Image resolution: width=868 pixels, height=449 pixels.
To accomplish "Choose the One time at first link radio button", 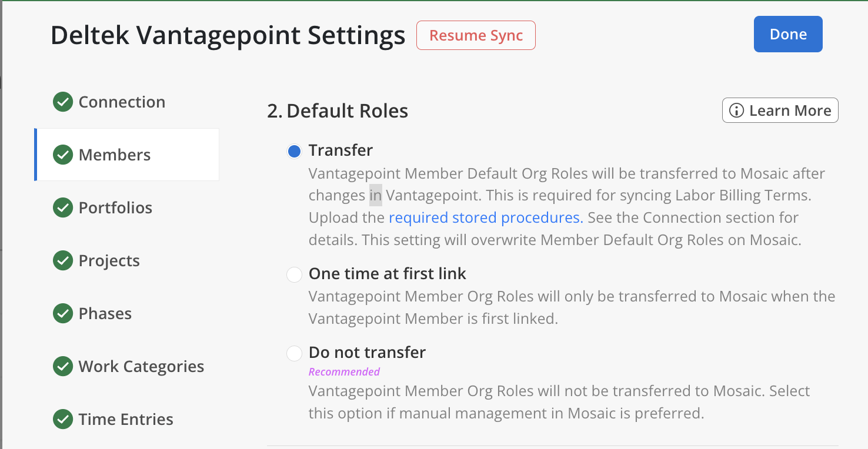I will (x=294, y=274).
